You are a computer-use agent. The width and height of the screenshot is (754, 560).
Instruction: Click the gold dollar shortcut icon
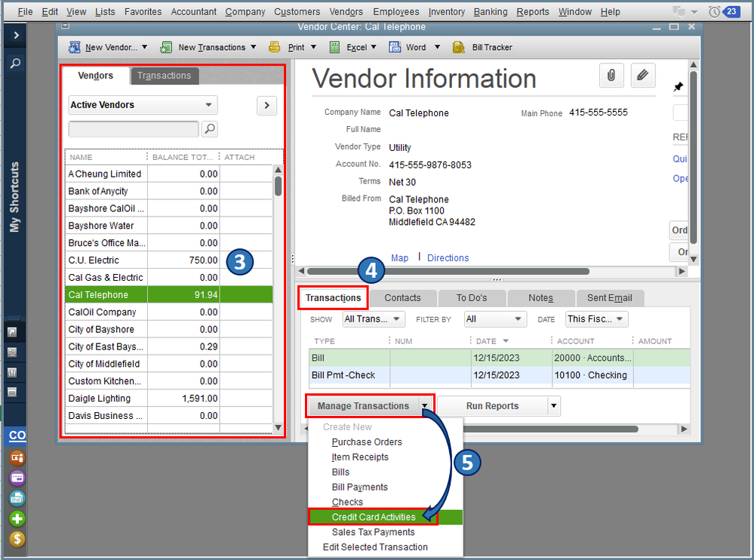coord(17,539)
